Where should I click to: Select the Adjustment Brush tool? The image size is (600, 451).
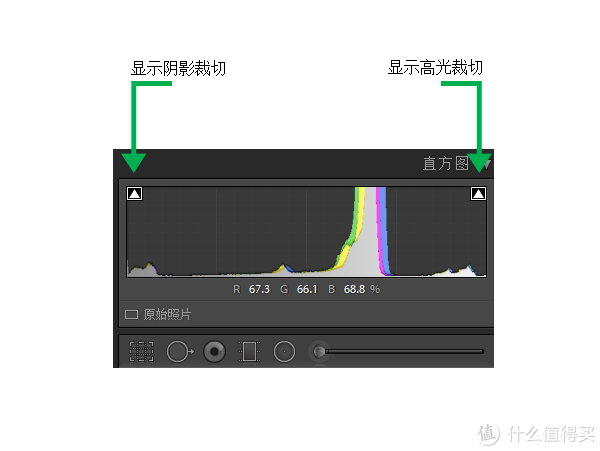point(319,351)
